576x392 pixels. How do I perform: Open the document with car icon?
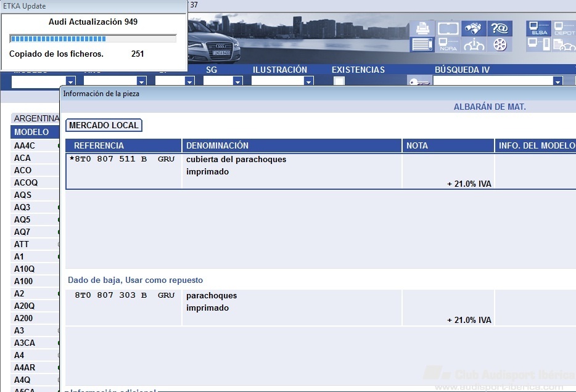pos(564,45)
